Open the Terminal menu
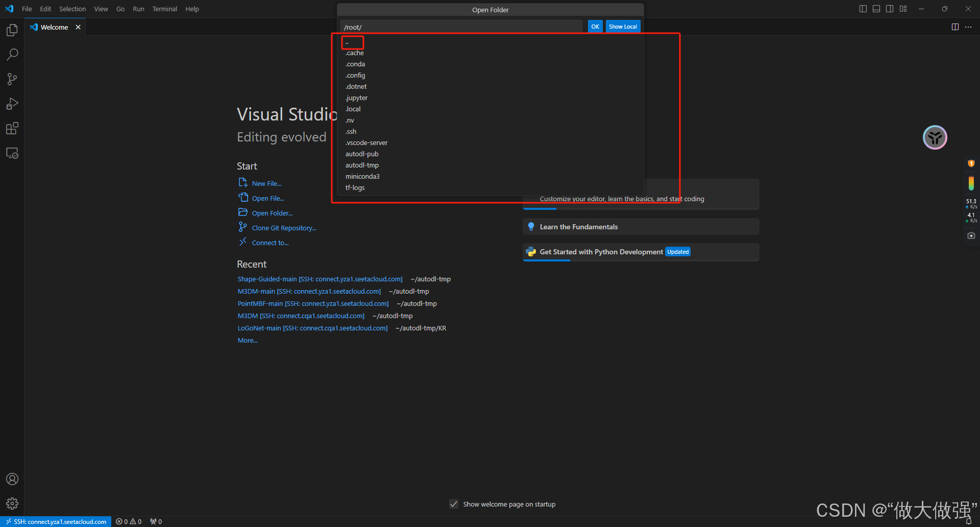 click(x=164, y=9)
